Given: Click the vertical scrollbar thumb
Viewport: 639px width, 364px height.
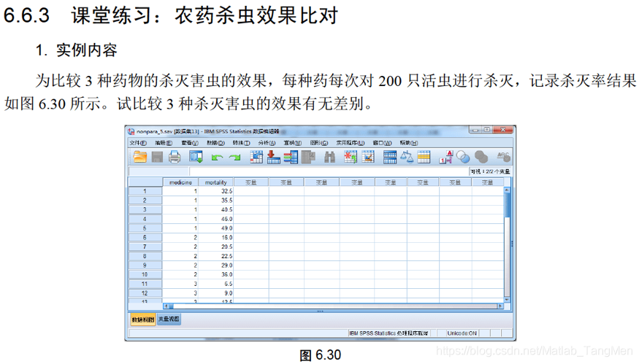Looking at the screenshot, I should (x=507, y=205).
